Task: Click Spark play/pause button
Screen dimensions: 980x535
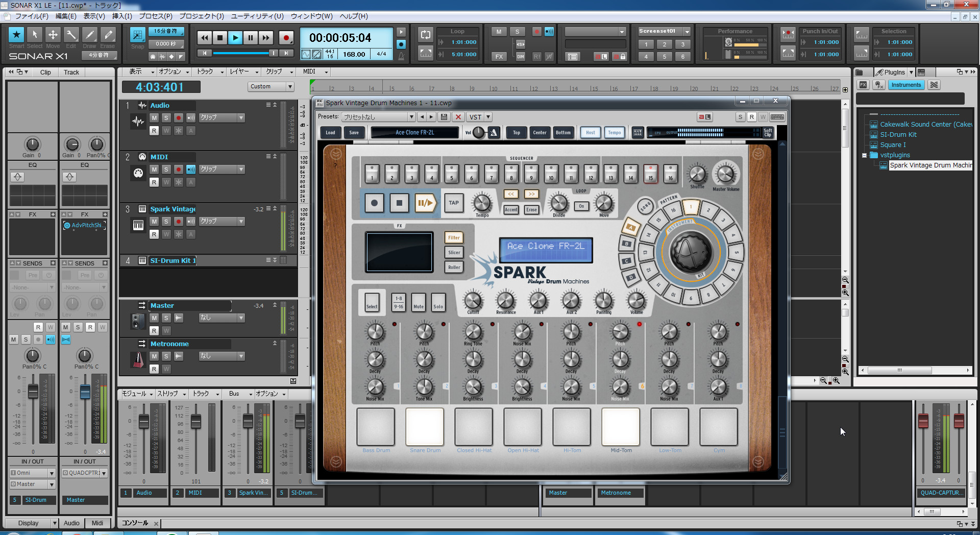Action: tap(425, 203)
